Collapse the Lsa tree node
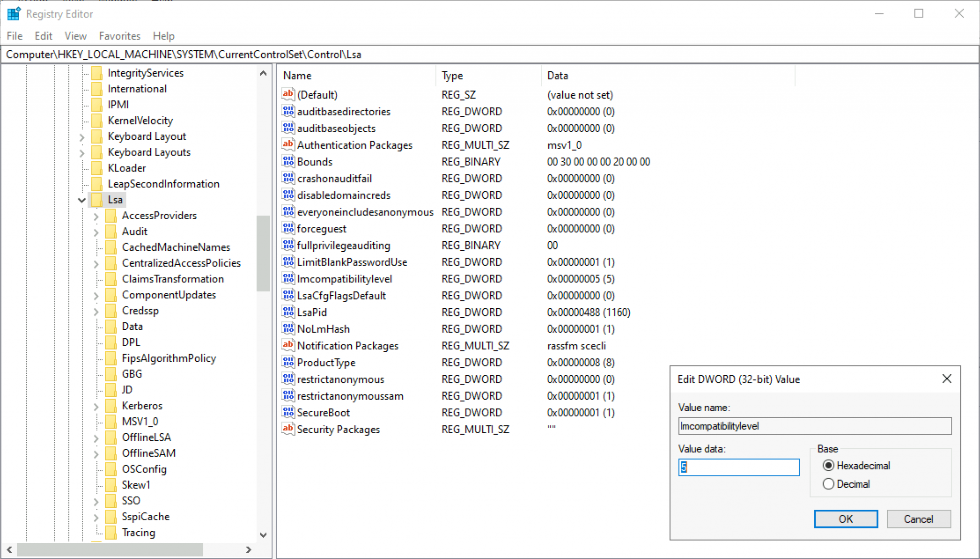 pos(81,200)
